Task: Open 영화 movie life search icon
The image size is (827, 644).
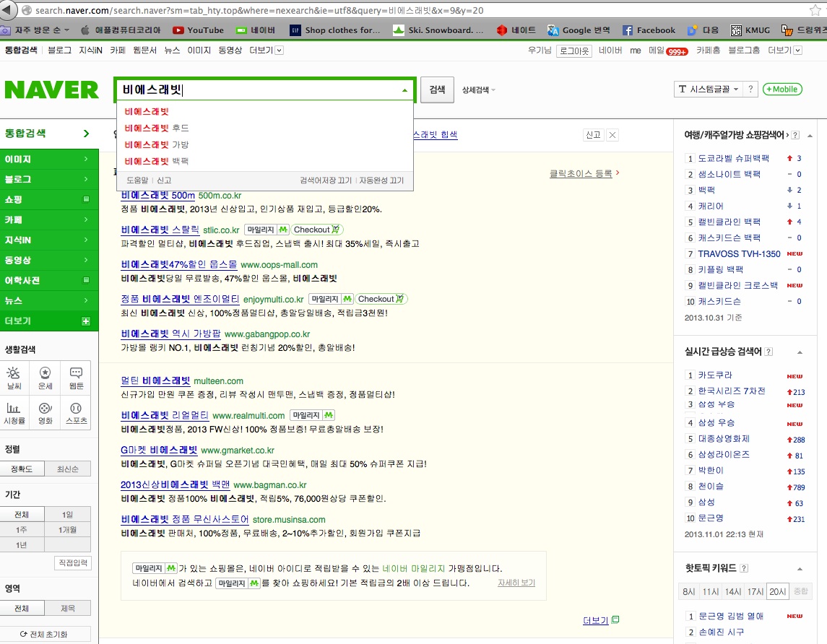Action: [x=46, y=413]
